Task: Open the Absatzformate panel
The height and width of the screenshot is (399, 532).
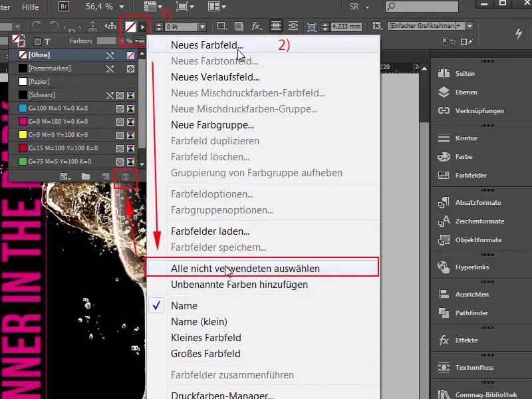Action: tap(478, 202)
